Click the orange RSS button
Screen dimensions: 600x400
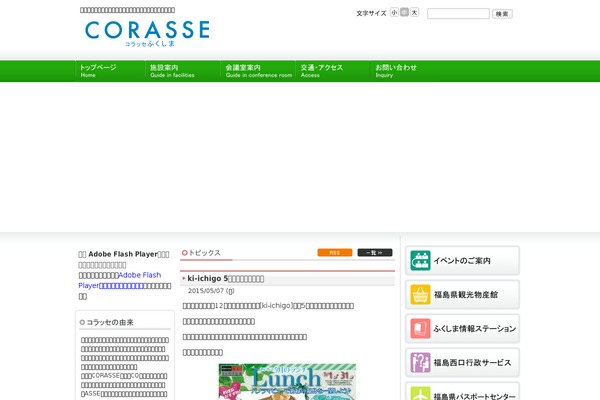click(335, 253)
